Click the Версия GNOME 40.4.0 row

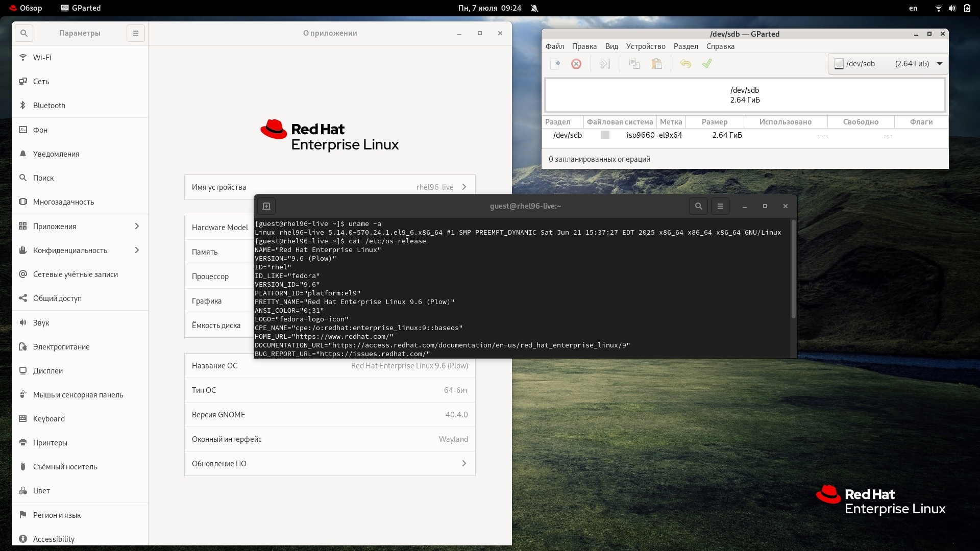tap(330, 415)
